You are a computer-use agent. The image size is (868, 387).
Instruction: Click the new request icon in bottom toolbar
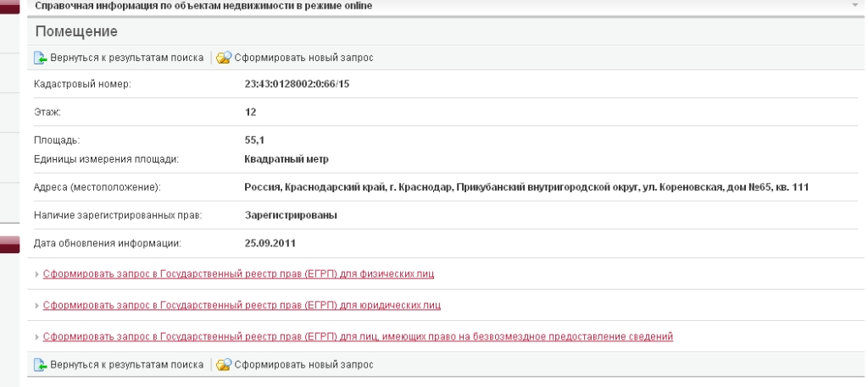click(x=224, y=365)
